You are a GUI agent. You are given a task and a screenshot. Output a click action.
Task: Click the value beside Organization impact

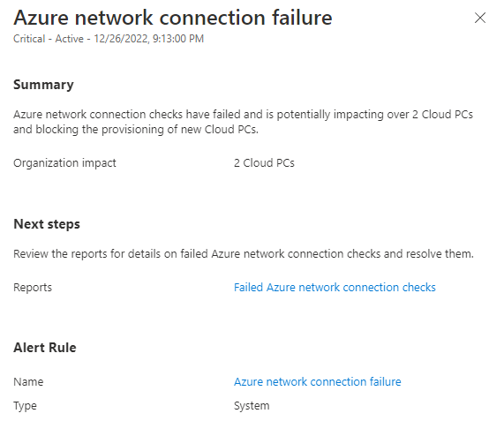click(264, 163)
